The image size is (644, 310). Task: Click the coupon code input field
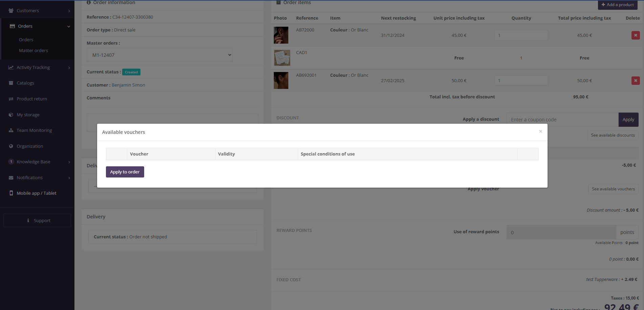562,120
